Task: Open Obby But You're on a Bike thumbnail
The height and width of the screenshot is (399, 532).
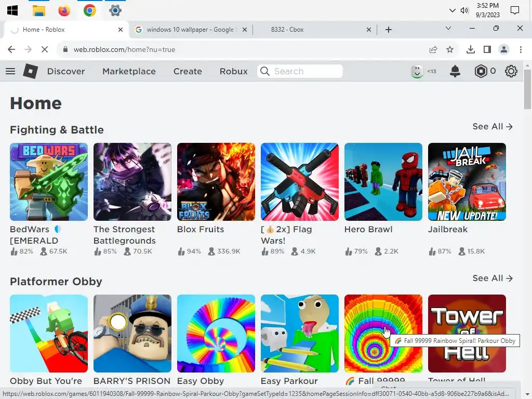Action: (49, 334)
